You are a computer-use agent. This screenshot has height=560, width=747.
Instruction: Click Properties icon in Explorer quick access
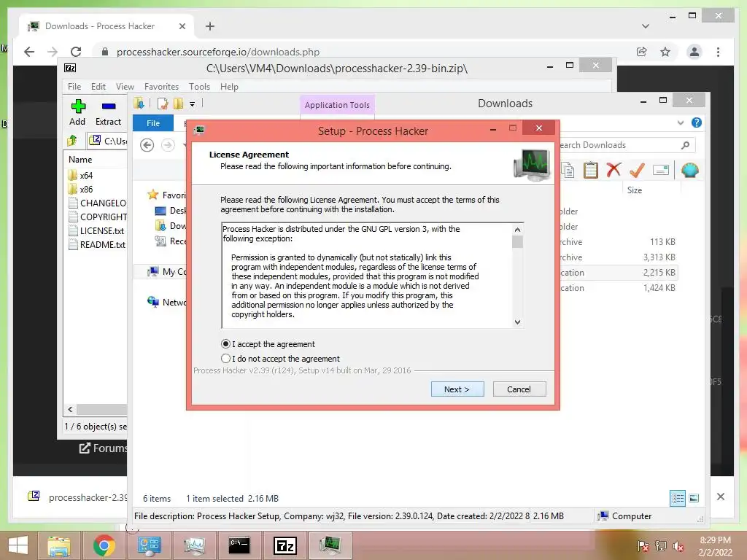pos(163,104)
